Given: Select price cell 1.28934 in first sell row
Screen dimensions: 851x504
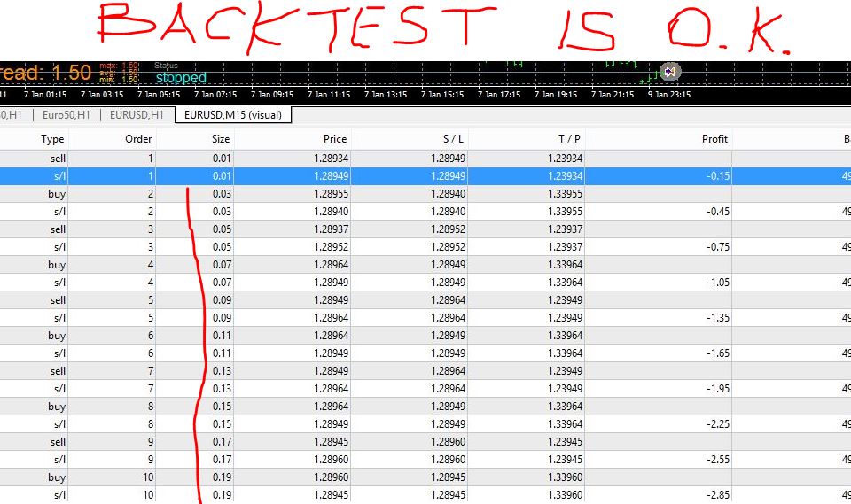Looking at the screenshot, I should (331, 159).
